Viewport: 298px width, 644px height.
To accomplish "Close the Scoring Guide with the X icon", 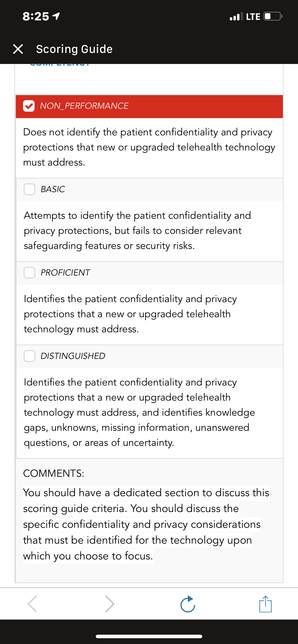I will tap(18, 49).
